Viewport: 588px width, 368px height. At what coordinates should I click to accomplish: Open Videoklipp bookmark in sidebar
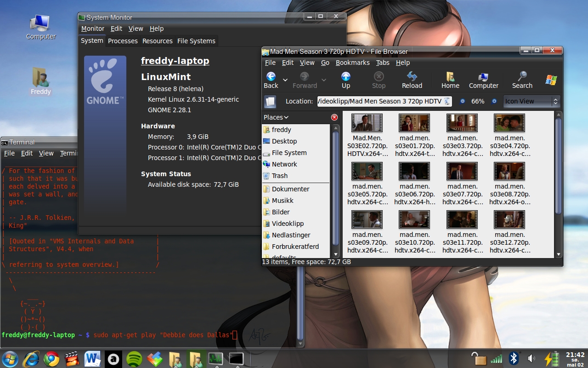(x=296, y=224)
